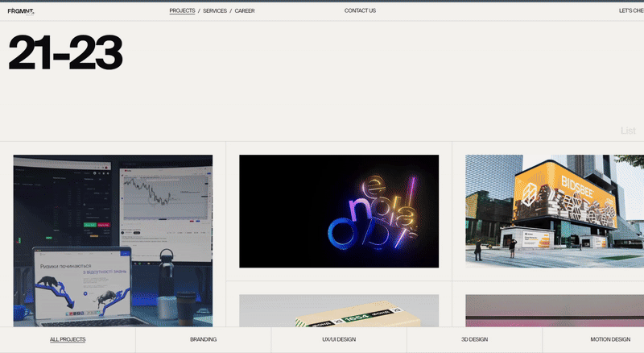Open the neon letters project thumbnail
The image size is (644, 353).
pyautogui.click(x=339, y=211)
